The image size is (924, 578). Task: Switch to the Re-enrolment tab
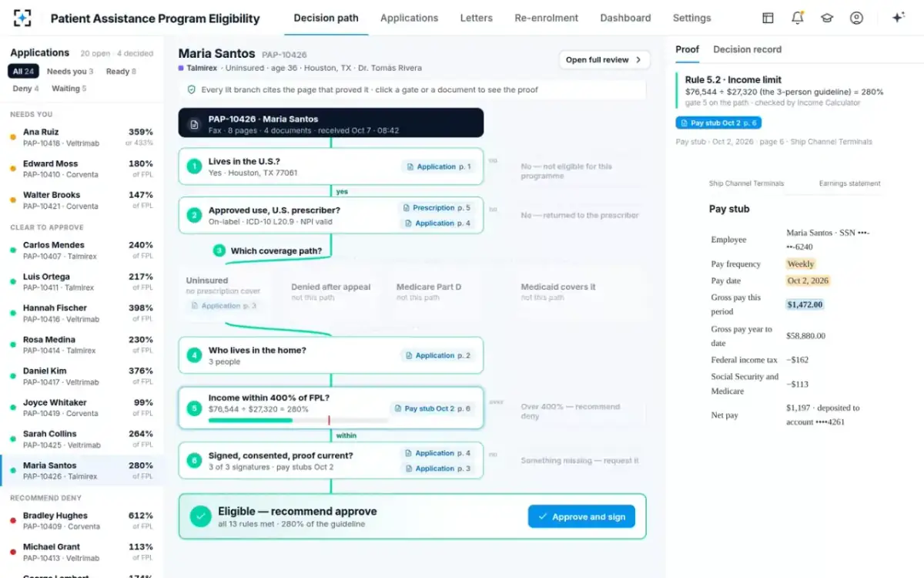pyautogui.click(x=547, y=18)
